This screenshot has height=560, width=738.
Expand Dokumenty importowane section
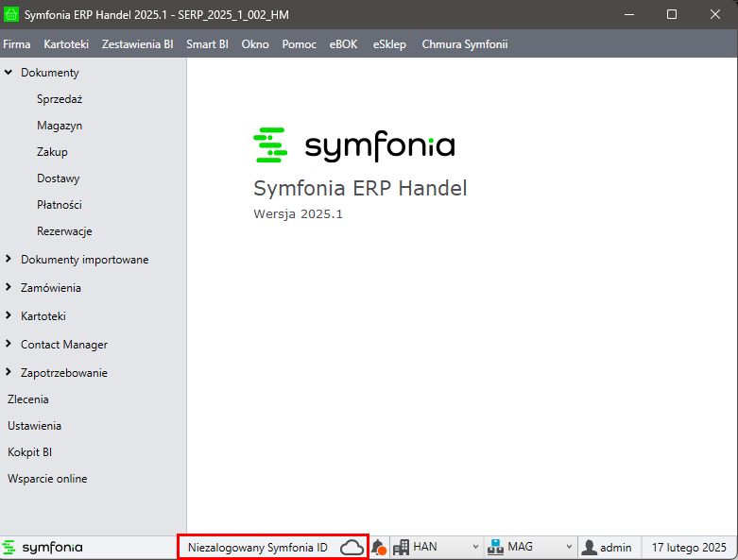(x=9, y=259)
